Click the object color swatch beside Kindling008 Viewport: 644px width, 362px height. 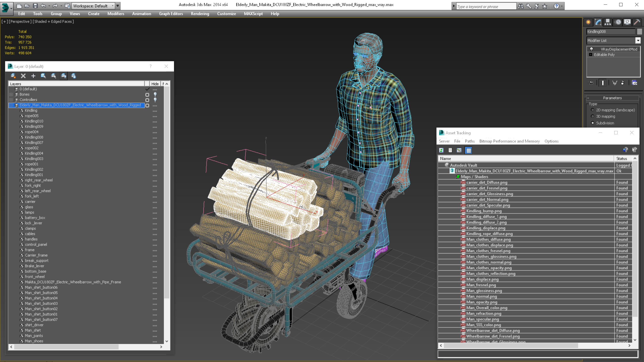[x=639, y=32]
